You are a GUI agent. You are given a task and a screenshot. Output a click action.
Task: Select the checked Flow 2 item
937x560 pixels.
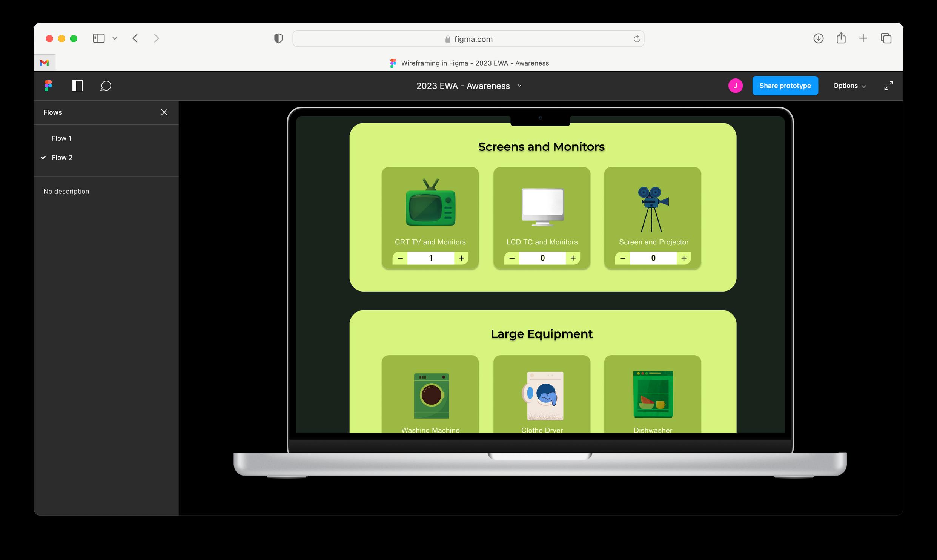[62, 157]
